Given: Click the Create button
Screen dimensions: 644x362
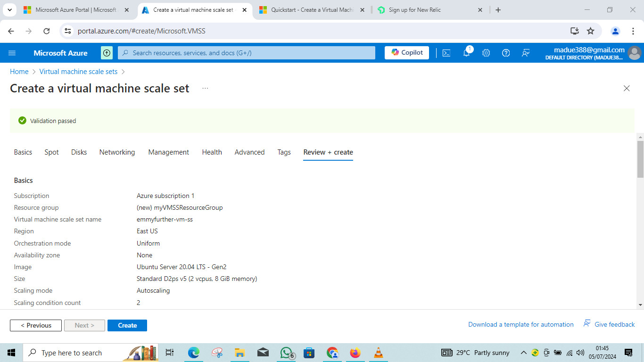Looking at the screenshot, I should coord(127,325).
